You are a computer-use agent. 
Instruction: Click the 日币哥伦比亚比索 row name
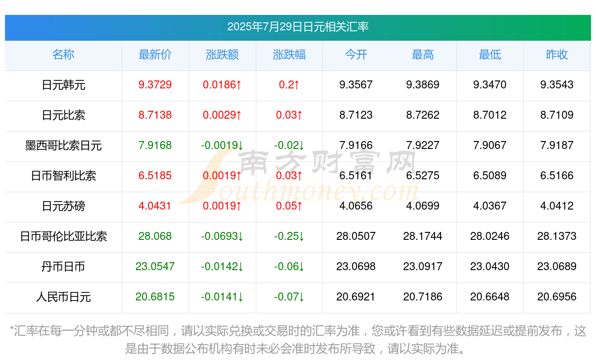click(64, 236)
